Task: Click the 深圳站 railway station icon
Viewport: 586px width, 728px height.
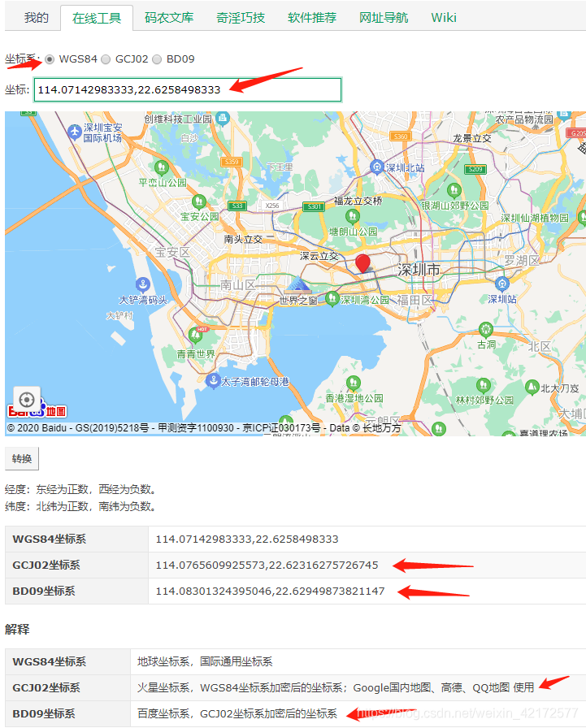Action: click(x=502, y=284)
